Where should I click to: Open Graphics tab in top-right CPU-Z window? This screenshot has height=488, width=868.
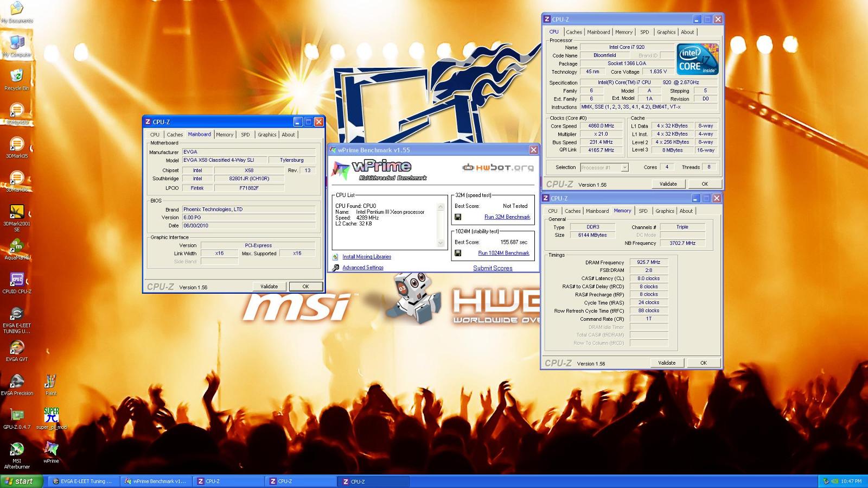pos(666,32)
